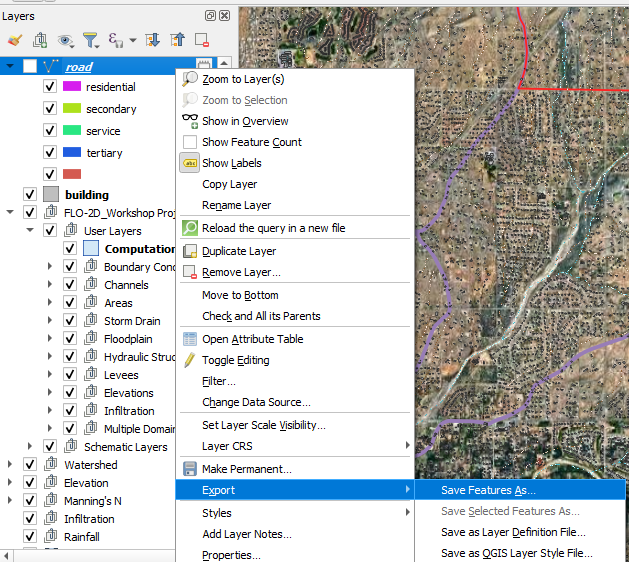Click Filter Legend by Expression icon

point(120,41)
